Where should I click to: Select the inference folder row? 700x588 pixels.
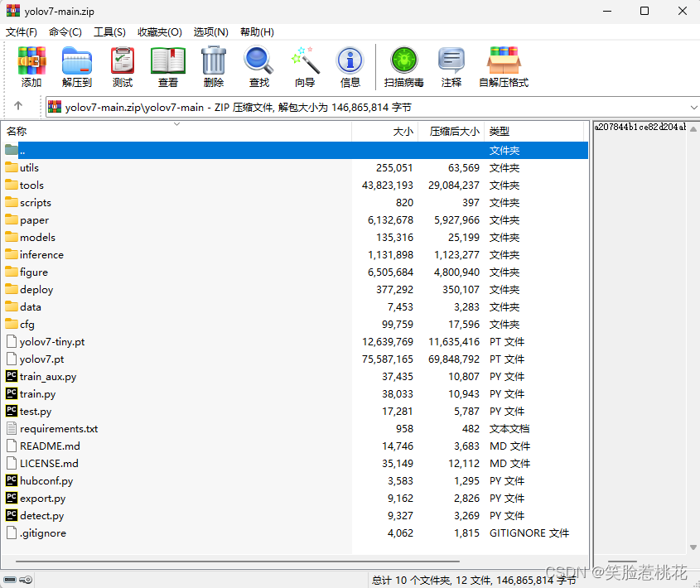click(x=295, y=254)
